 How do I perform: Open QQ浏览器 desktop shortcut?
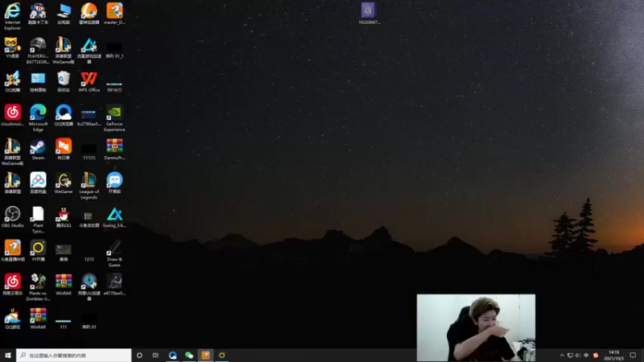point(64,115)
